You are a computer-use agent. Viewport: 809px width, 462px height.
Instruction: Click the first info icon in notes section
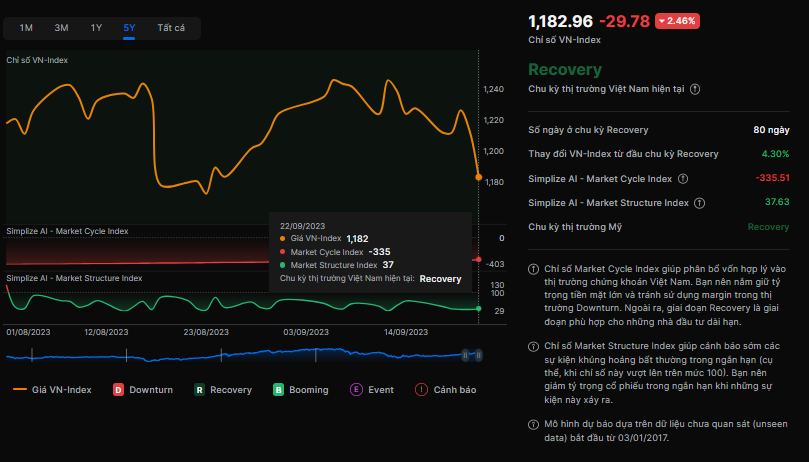point(534,269)
